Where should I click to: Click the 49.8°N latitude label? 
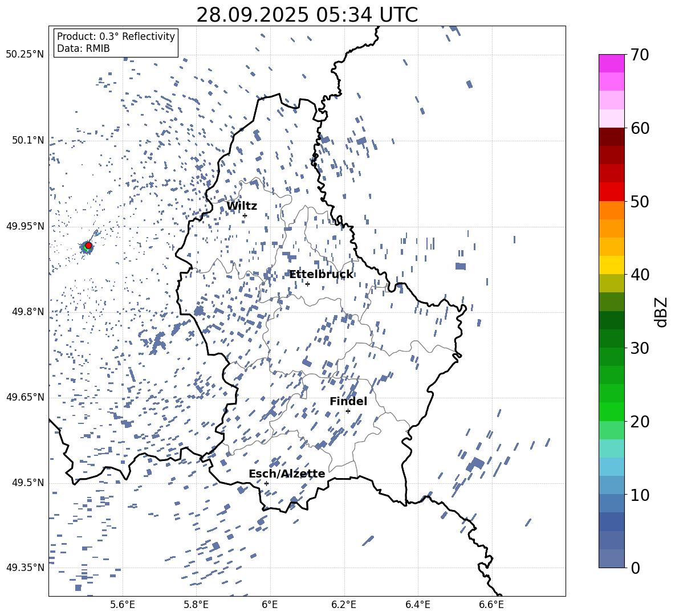28,312
